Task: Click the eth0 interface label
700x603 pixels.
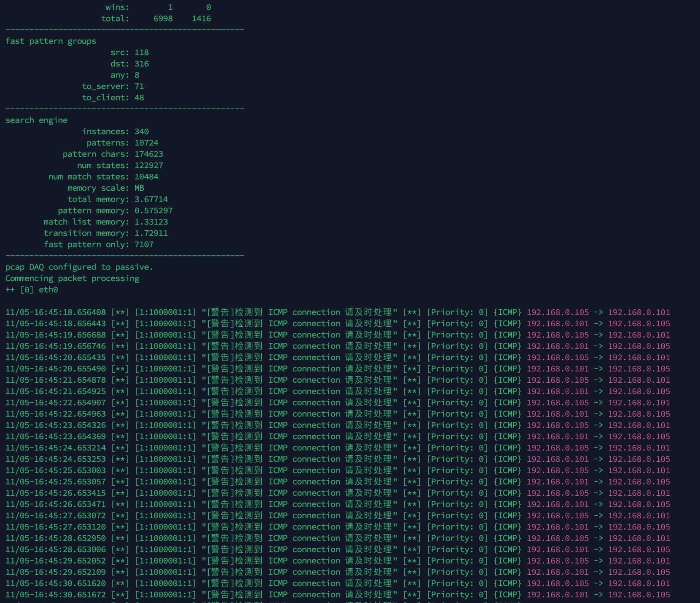Action: pyautogui.click(x=49, y=289)
